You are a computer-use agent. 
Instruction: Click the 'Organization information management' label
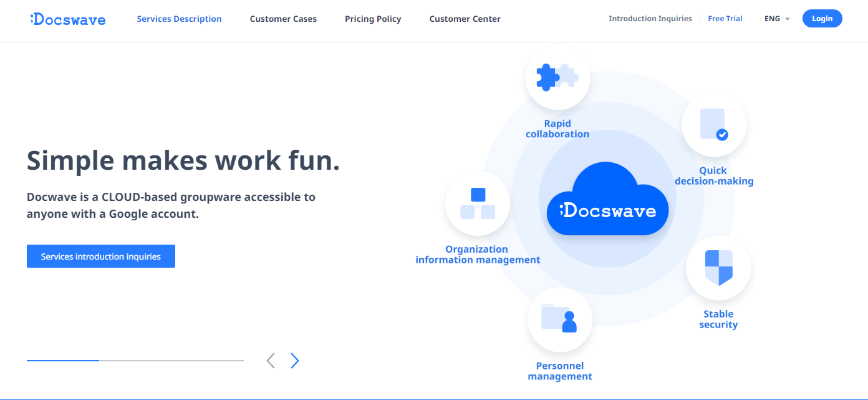[478, 255]
